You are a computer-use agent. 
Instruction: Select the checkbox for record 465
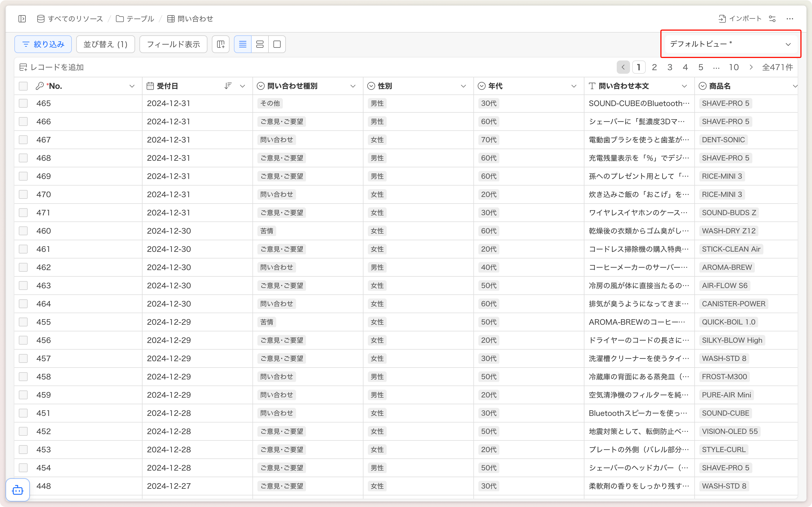coord(23,103)
